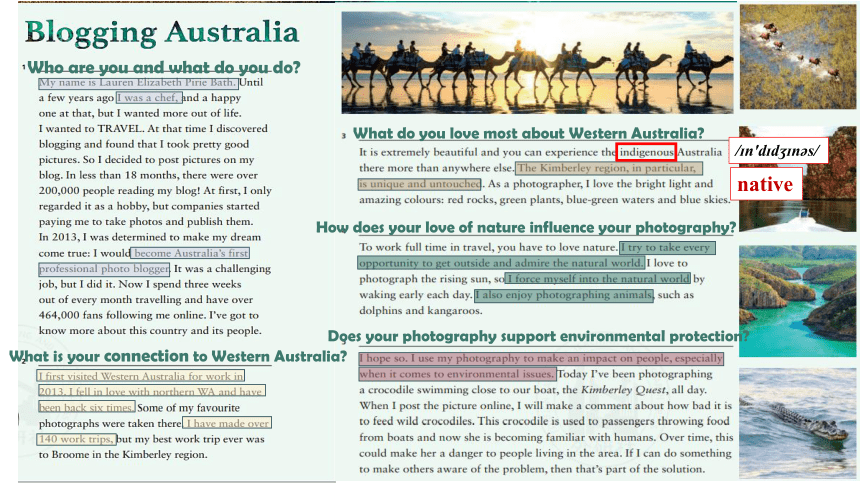This screenshot has height=484, width=860.
Task: Click the red-boxed word 'indigenous'
Action: (646, 152)
